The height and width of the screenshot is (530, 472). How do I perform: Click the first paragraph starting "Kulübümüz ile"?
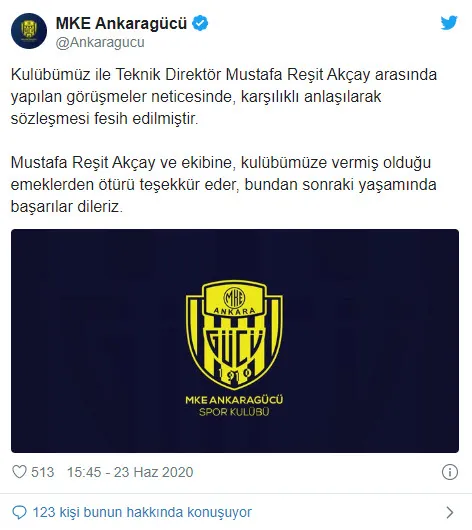[x=224, y=96]
